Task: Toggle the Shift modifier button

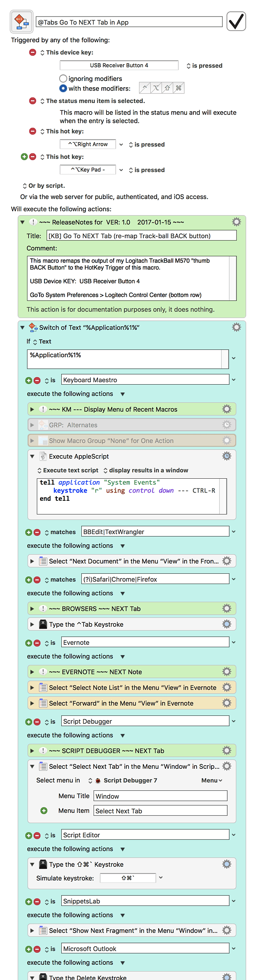Action: 167,88
